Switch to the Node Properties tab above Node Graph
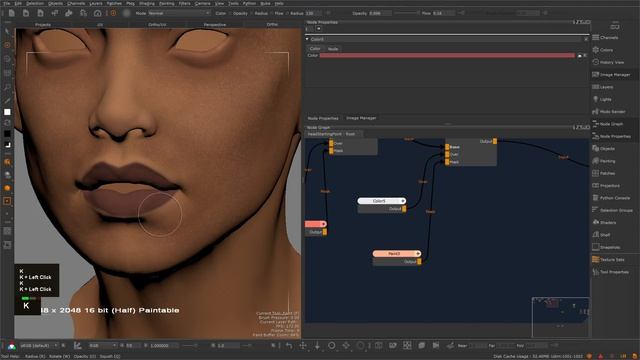 point(323,118)
